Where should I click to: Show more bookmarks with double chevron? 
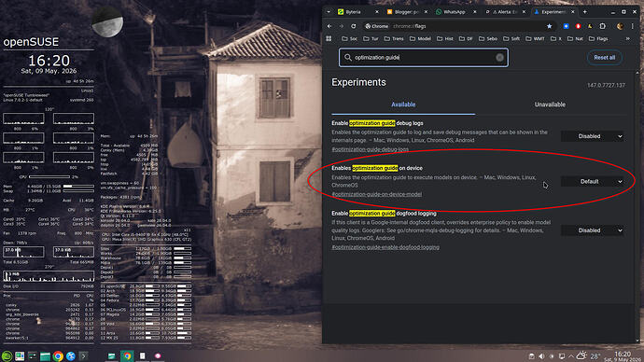627,38
